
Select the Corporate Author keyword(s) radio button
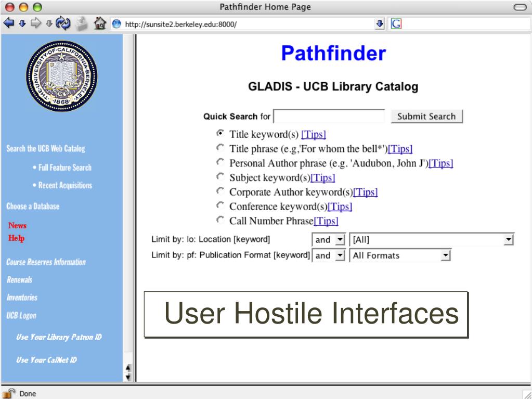click(x=220, y=191)
